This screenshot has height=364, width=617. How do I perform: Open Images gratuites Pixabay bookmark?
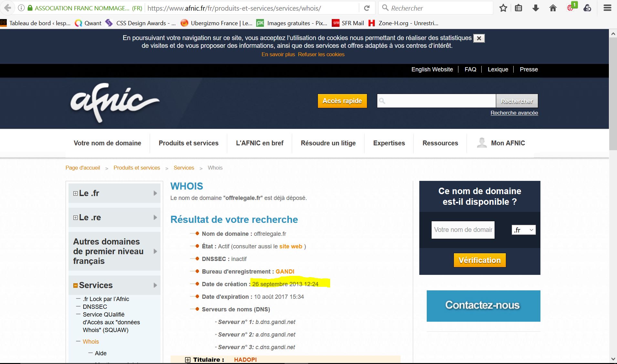coord(292,23)
